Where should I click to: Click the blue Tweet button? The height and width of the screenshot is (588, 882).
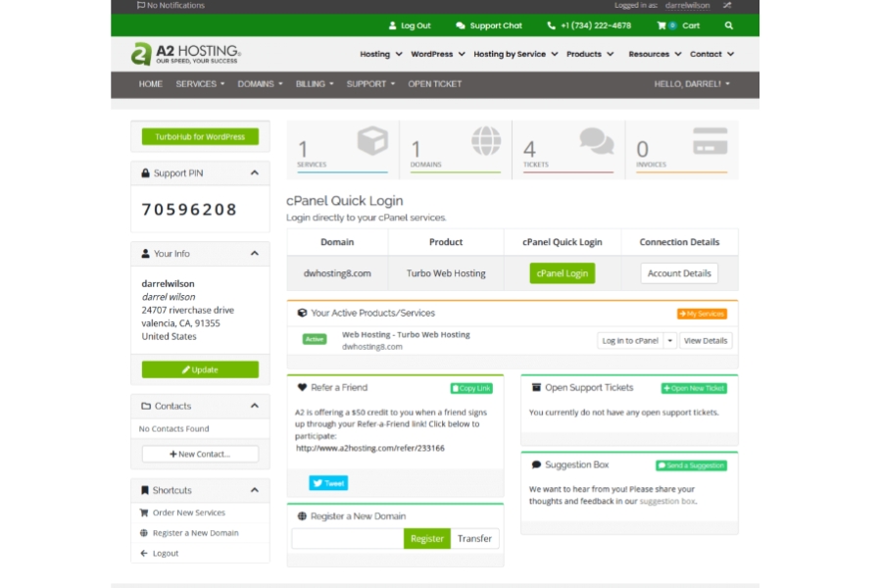[328, 483]
